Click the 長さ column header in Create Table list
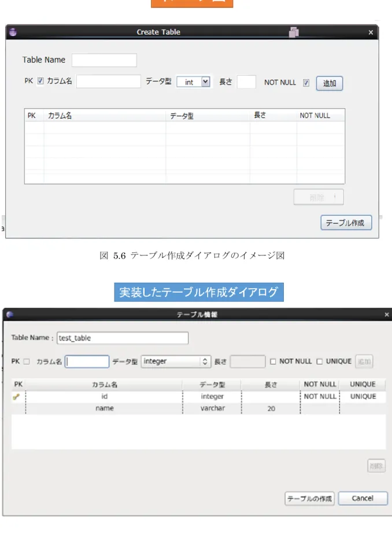The image size is (392, 535). coord(273,115)
